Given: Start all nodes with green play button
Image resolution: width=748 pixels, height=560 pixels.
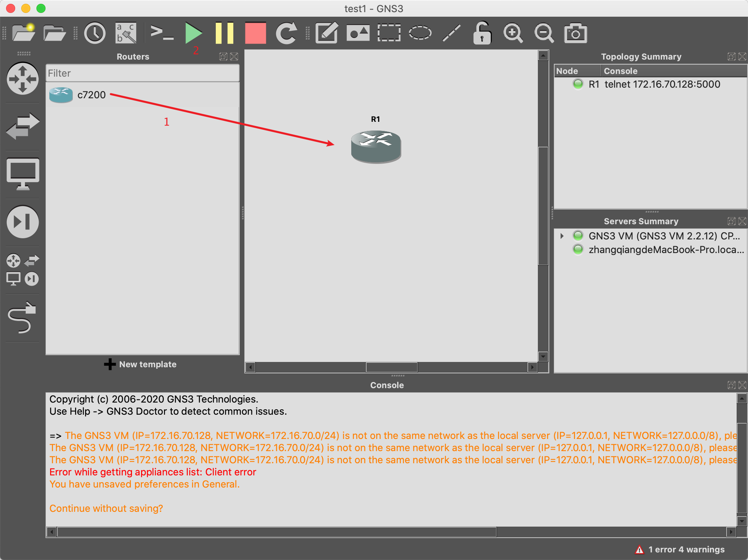Looking at the screenshot, I should pyautogui.click(x=193, y=33).
